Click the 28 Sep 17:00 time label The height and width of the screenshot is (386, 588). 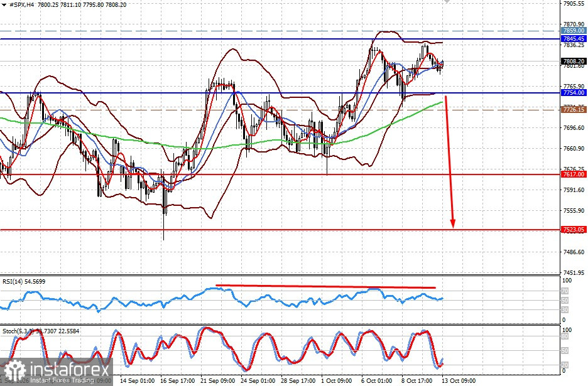(x=298, y=381)
